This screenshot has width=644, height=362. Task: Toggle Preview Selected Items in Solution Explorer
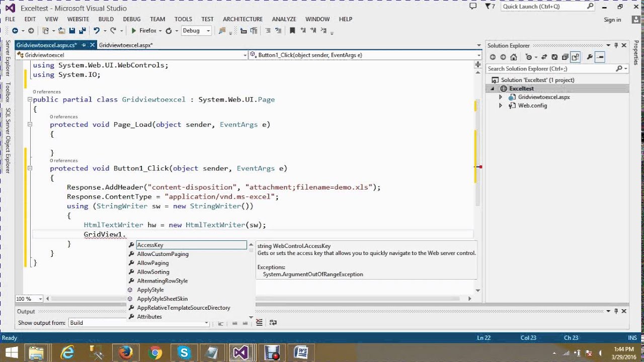pyautogui.click(x=600, y=57)
